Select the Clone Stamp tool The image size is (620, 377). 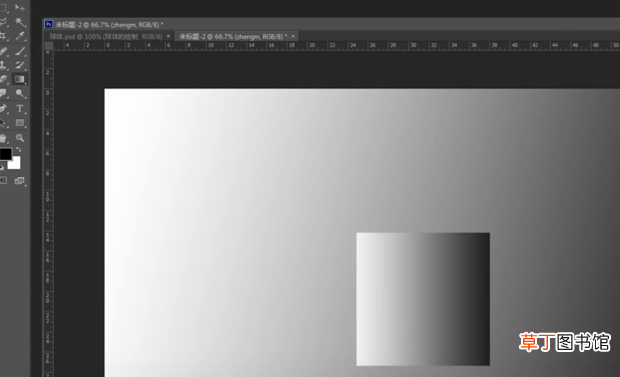pyautogui.click(x=4, y=65)
